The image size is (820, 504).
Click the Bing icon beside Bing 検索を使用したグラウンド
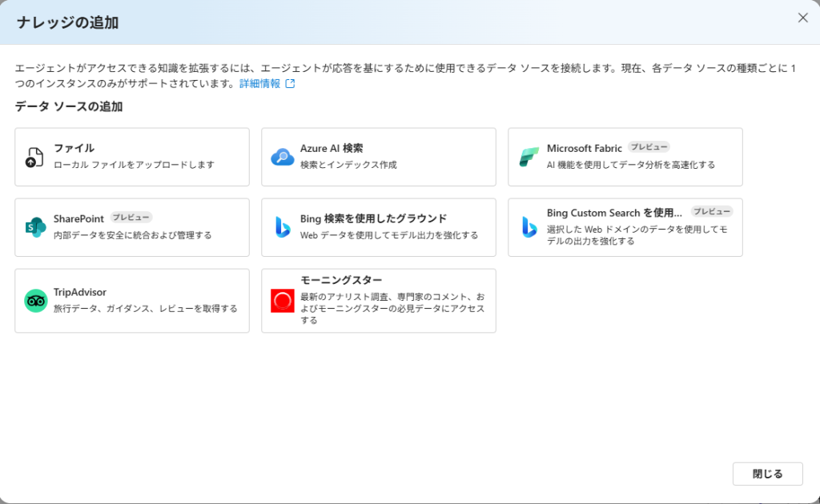tap(282, 227)
